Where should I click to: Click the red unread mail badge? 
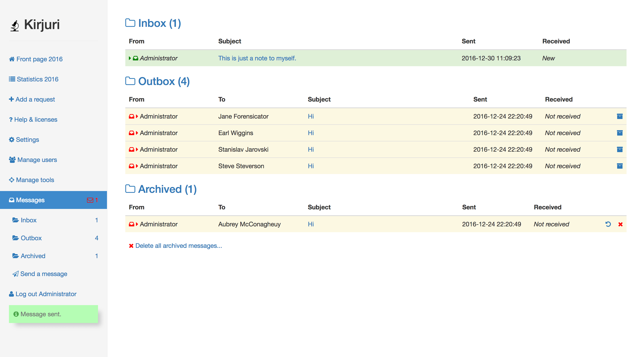tap(92, 200)
